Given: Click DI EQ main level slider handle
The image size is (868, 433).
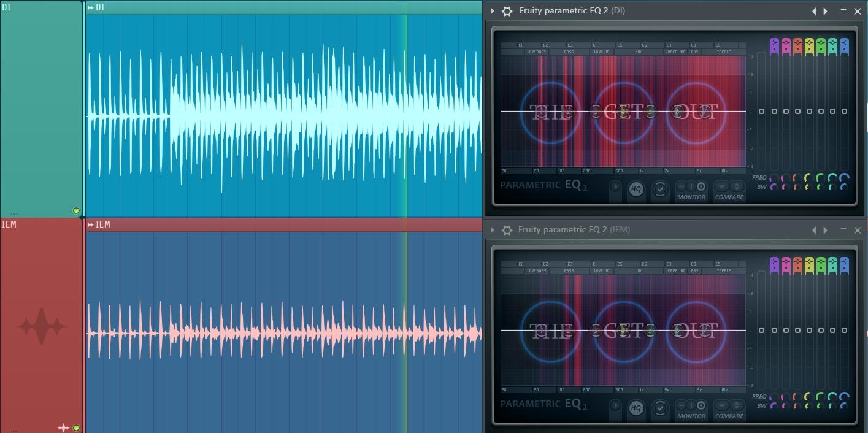Looking at the screenshot, I should pos(761,111).
